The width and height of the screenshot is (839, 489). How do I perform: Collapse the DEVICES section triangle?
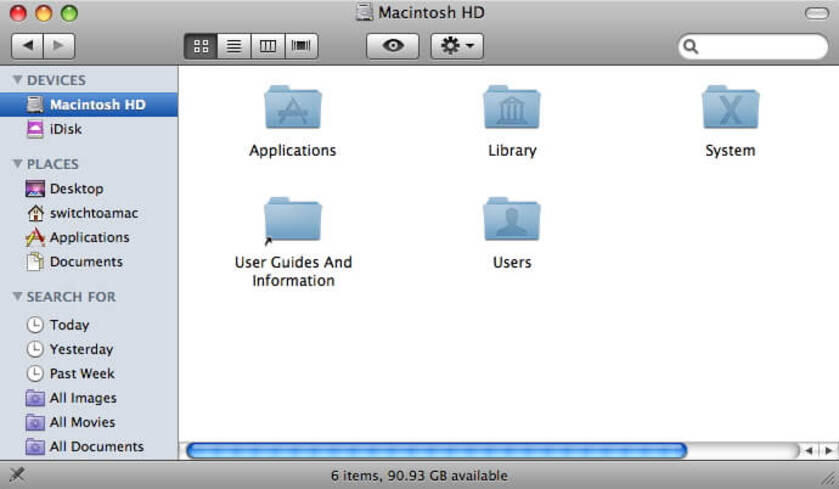click(17, 80)
